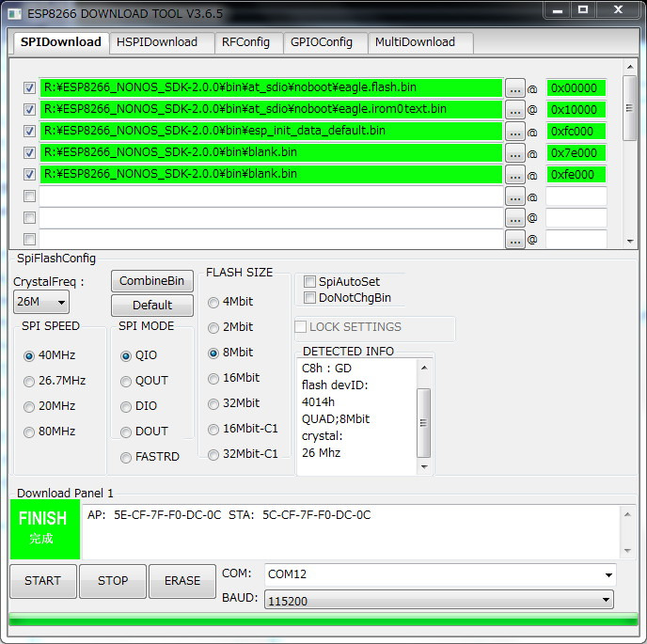Viewport: 647px width, 644px height.
Task: Click browse button for blank.bin at 0xfe000
Action: click(515, 175)
